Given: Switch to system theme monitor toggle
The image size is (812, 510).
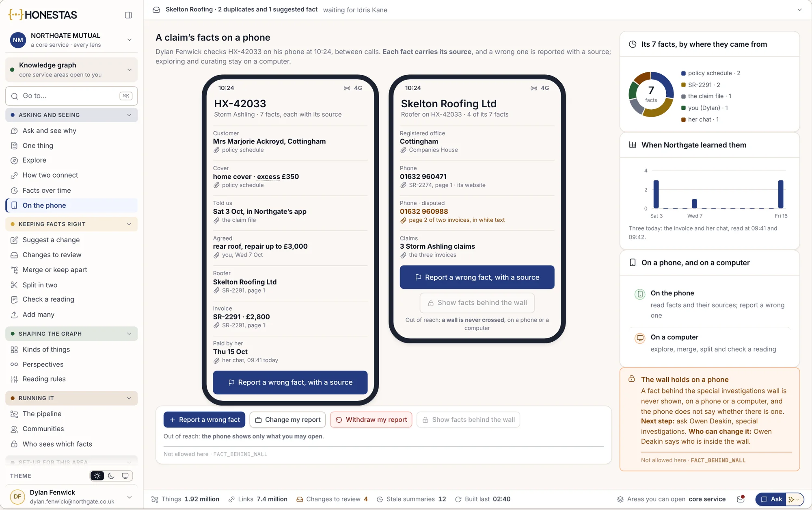Looking at the screenshot, I should pyautogui.click(x=125, y=476).
